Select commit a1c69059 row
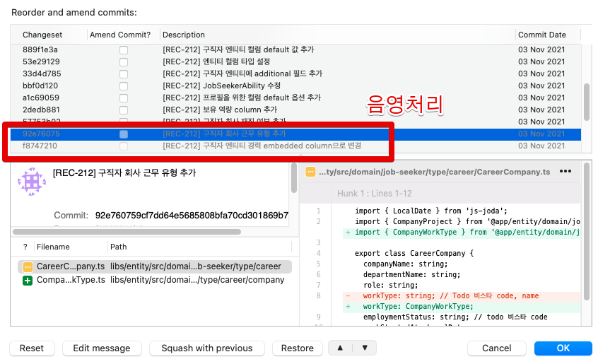This screenshot has height=364, width=598. (x=295, y=98)
